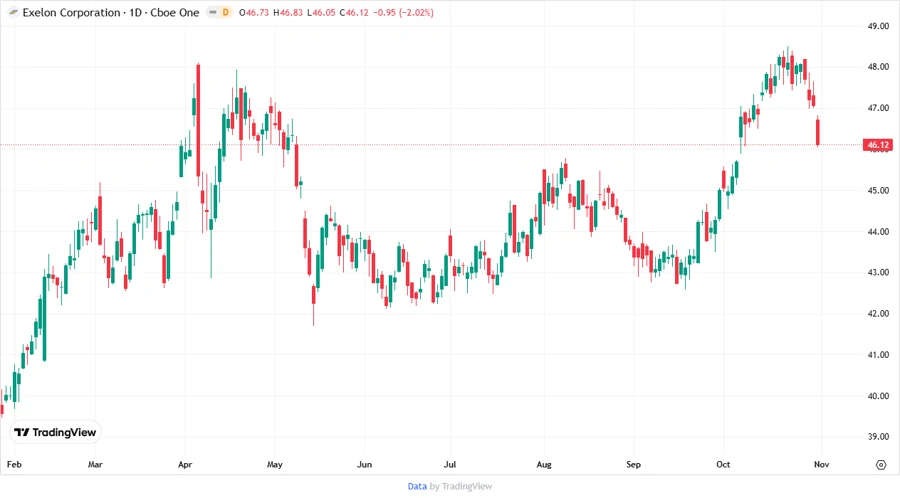Click the 43.00 price axis label
The height and width of the screenshot is (498, 900).
(x=878, y=273)
